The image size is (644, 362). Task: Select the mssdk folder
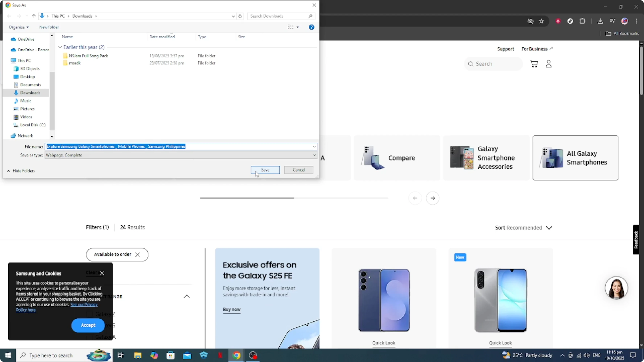coord(75,63)
